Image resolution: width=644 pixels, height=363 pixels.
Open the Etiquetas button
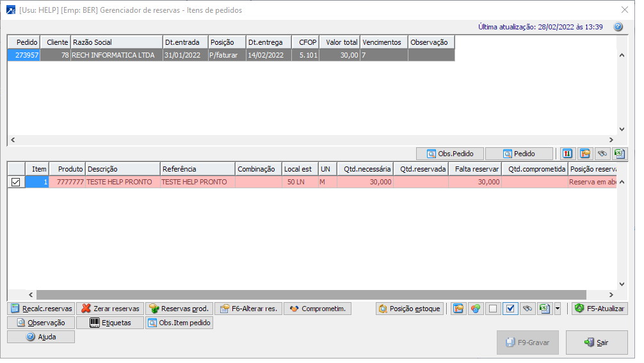pos(110,323)
